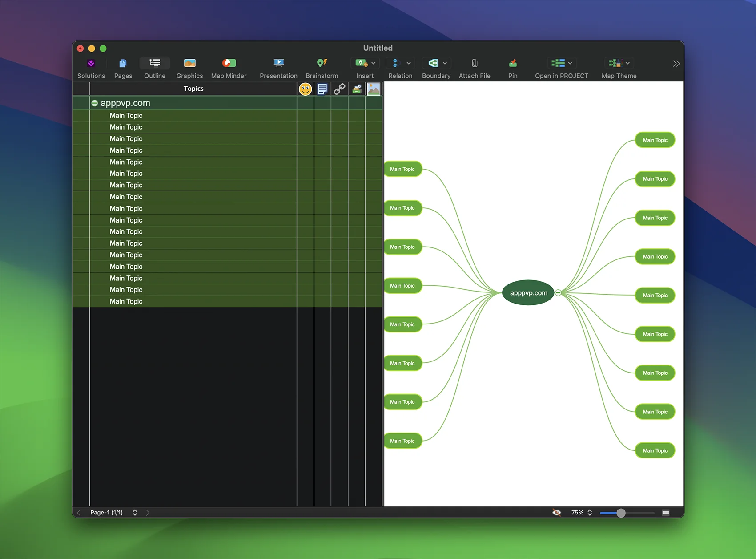Image resolution: width=756 pixels, height=559 pixels.
Task: Open Boundary dropdown arrow
Action: (445, 63)
